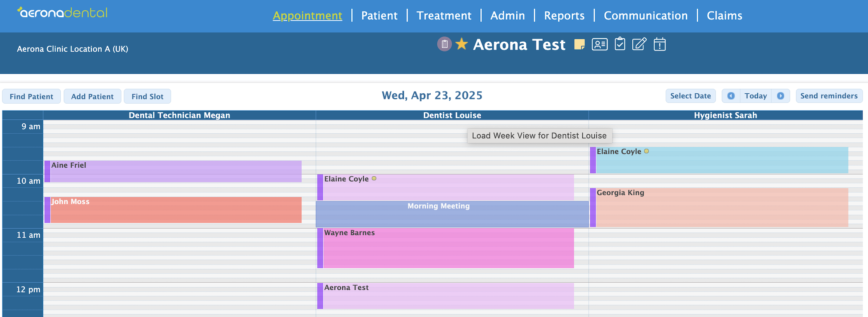Screen dimensions: 868x317
Task: Click the purple clipboard checklist icon
Action: tap(444, 44)
